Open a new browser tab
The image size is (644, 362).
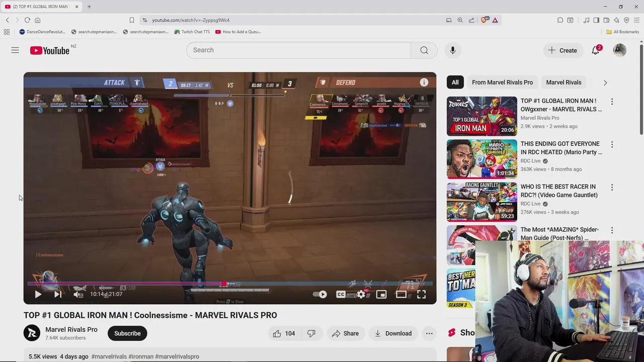pyautogui.click(x=89, y=7)
